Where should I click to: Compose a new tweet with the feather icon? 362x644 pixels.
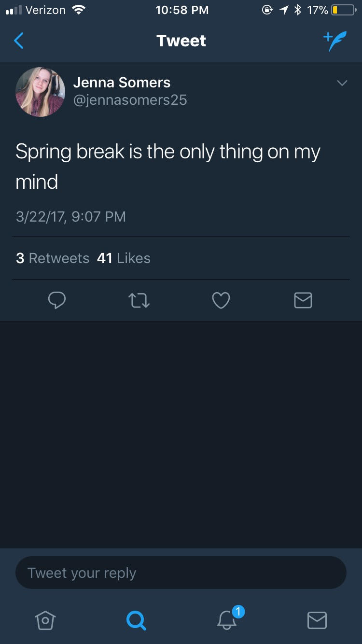pos(335,42)
